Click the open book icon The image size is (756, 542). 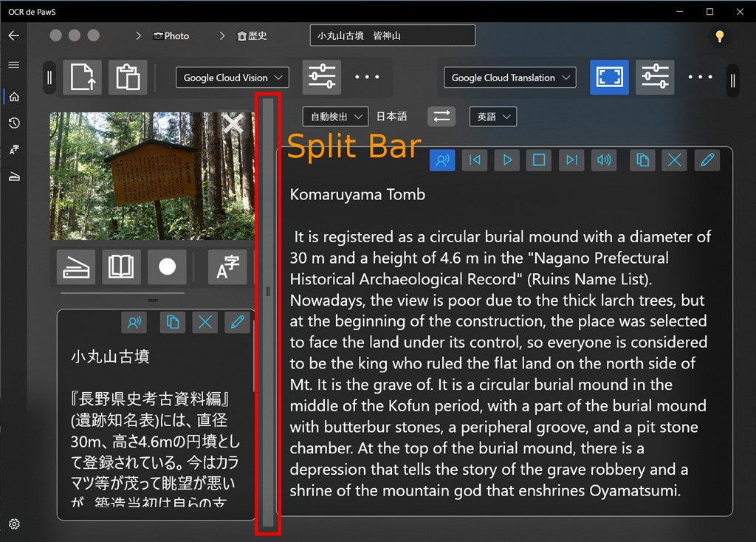pyautogui.click(x=121, y=267)
